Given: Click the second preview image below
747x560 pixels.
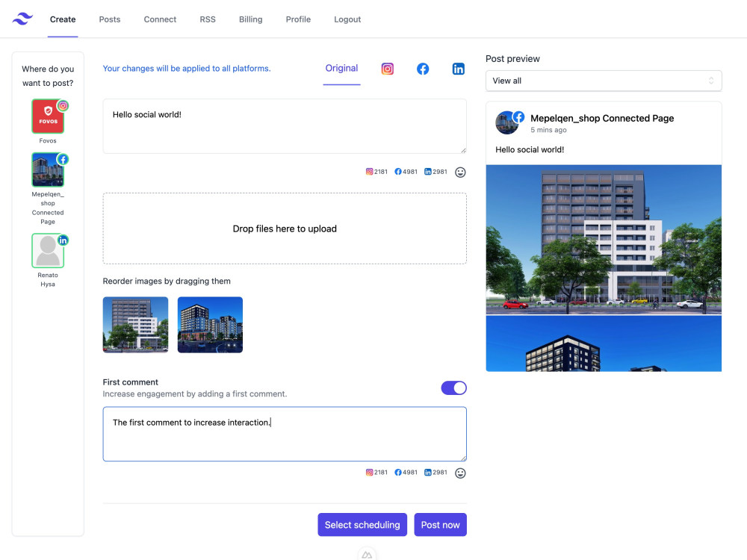Looking at the screenshot, I should click(x=604, y=343).
